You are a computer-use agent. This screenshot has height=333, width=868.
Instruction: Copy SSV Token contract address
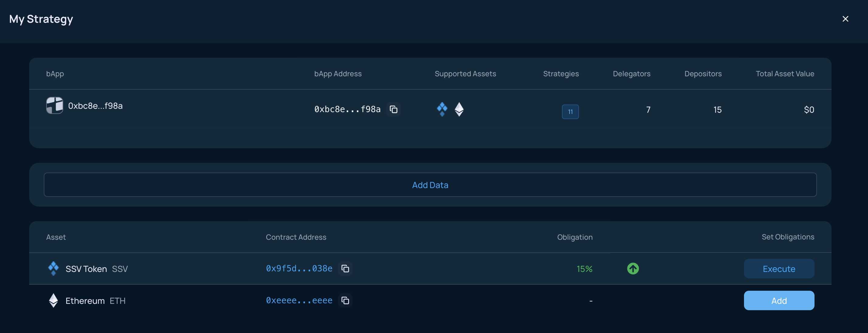click(345, 269)
